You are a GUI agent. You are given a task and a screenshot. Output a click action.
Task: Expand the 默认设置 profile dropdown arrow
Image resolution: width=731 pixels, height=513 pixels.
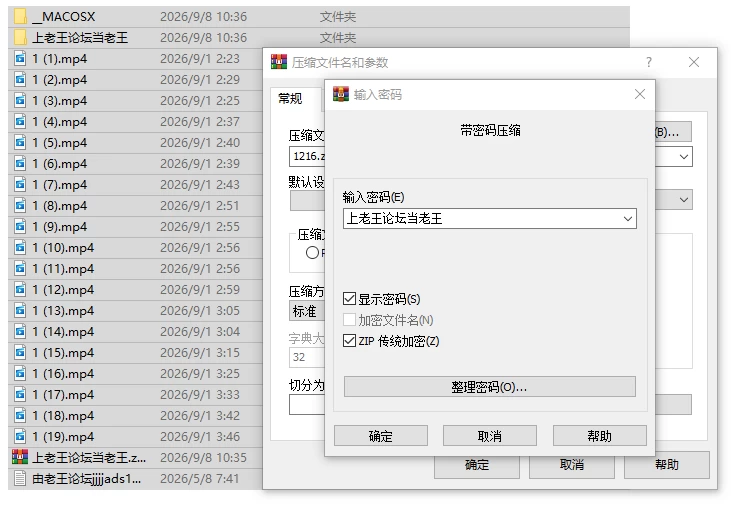[683, 200]
